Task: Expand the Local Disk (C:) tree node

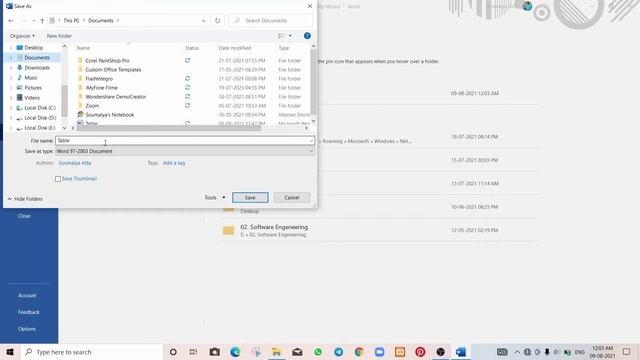Action: click(x=11, y=108)
